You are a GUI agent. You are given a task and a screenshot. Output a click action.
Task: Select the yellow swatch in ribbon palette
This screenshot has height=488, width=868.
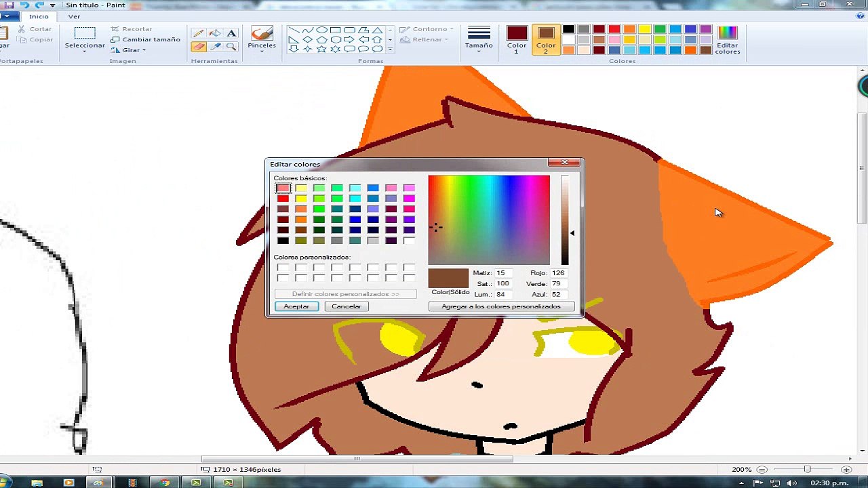pyautogui.click(x=644, y=29)
